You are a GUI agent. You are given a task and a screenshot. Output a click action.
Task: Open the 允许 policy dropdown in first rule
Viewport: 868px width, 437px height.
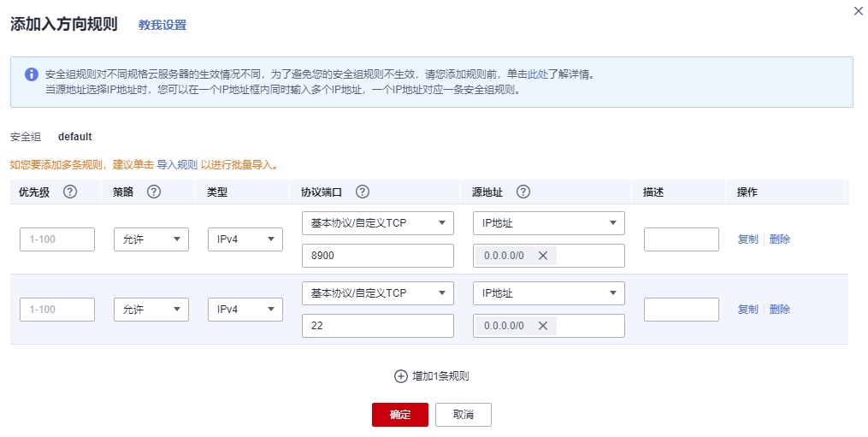coord(151,239)
